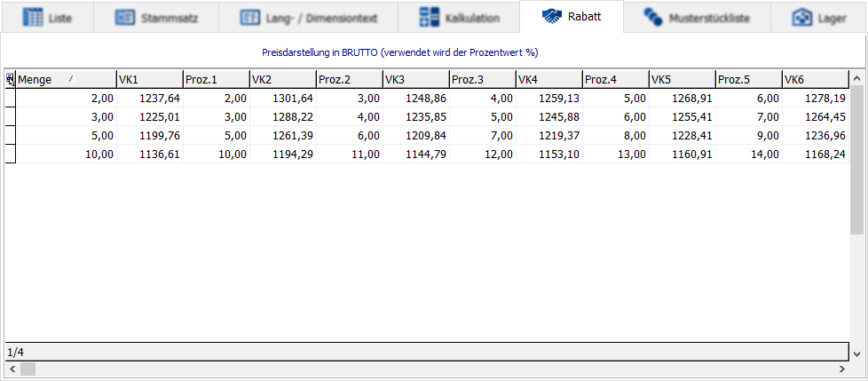Click the VK4 column header
The width and height of the screenshot is (868, 381).
pyautogui.click(x=549, y=80)
